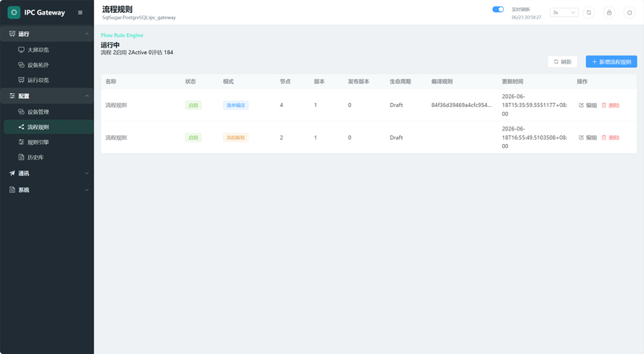Click the update time ending 15:35:59.5551177+08:00

[535, 105]
